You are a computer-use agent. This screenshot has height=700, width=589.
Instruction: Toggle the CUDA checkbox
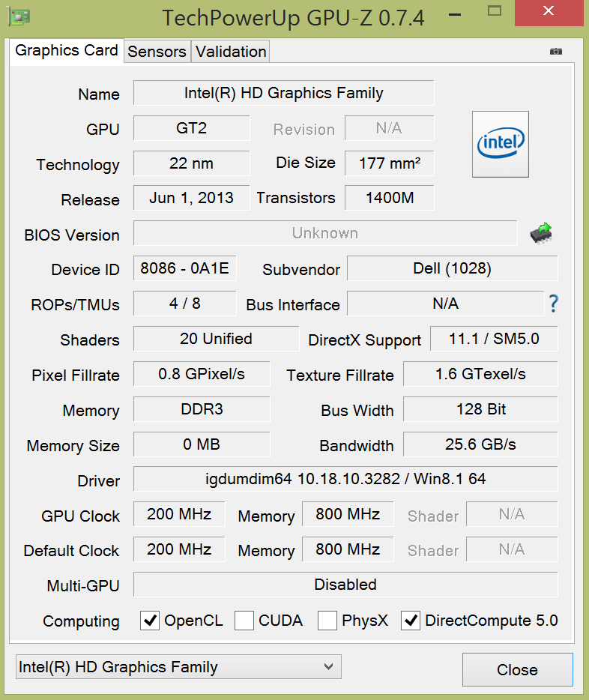point(244,621)
